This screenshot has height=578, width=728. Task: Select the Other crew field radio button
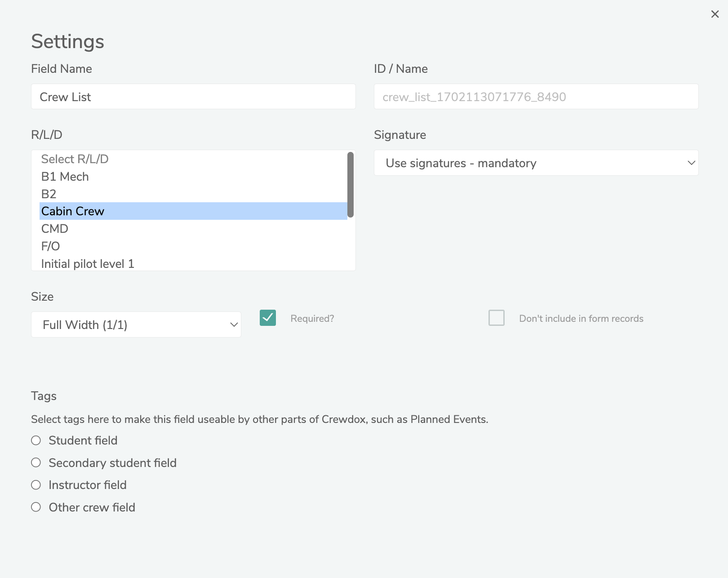pos(36,507)
